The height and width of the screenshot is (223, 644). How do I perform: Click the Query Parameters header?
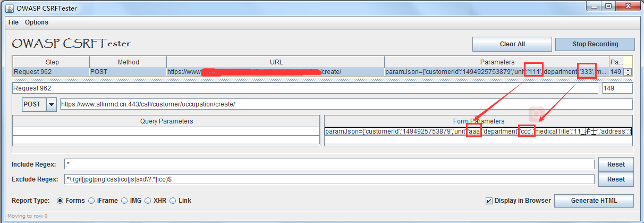coord(166,121)
